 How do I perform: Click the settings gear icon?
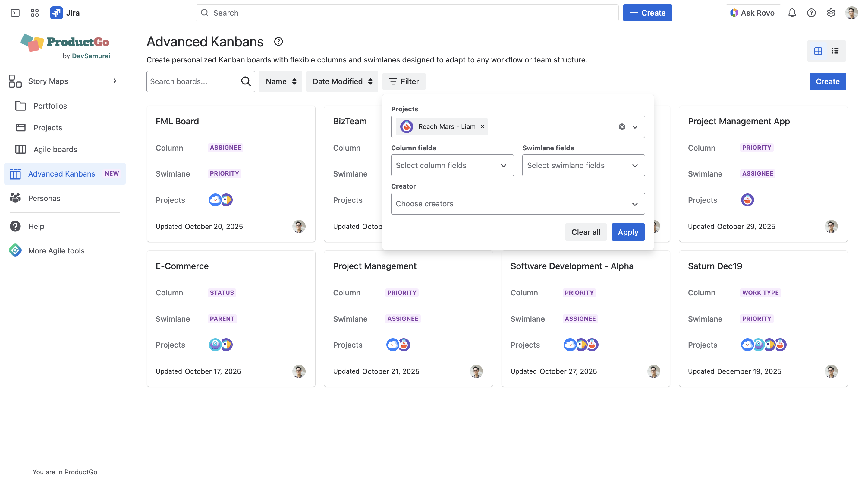pyautogui.click(x=831, y=13)
